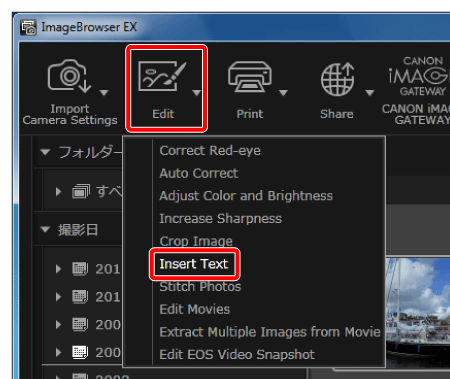Viewport: 450px width, 379px height.
Task: Expand the すべ folder tree item
Action: coord(59,192)
